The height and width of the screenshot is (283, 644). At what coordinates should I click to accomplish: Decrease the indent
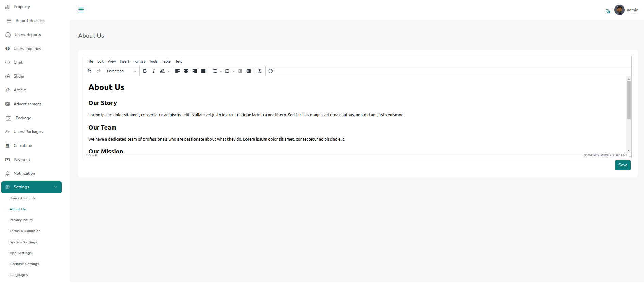pos(240,71)
